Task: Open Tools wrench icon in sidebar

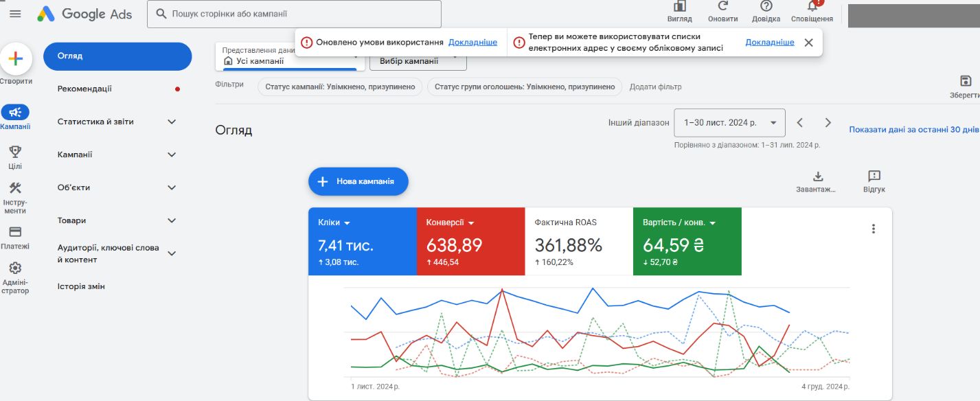Action: [15, 188]
